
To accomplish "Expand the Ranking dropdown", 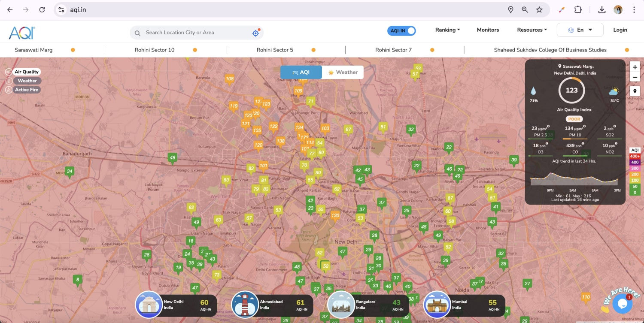I will point(447,30).
